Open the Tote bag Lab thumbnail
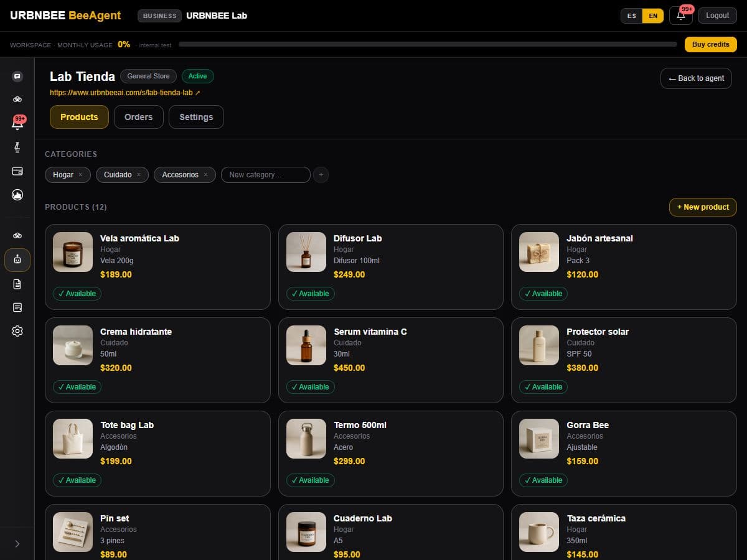Screen dimensions: 747x560 click(73, 439)
